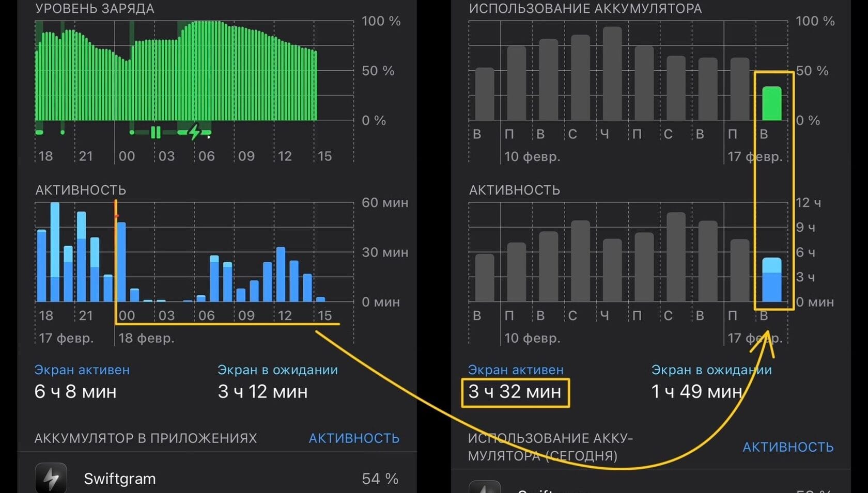Click АКТИВНОСТЬ link beside Использование аккумулятора (сегодня)
868x493 pixels.
pos(788,447)
